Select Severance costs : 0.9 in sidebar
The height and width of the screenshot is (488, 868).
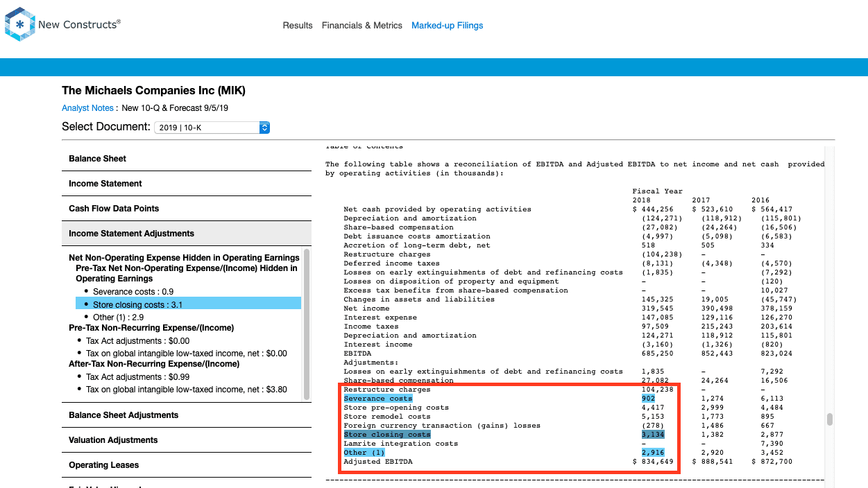(x=133, y=292)
